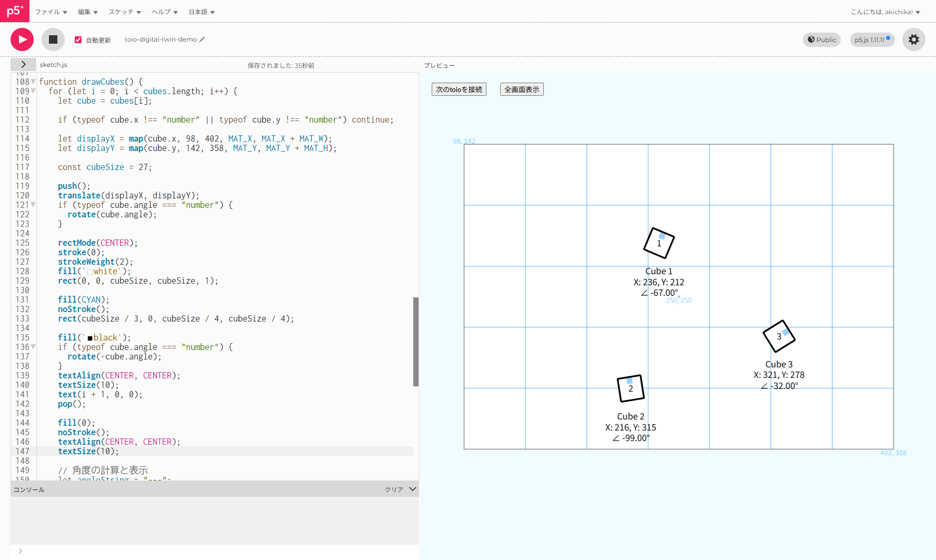Screen dimensions: 936x560
Task: Click the code editor vertical scrollbar thumb
Action: point(416,342)
